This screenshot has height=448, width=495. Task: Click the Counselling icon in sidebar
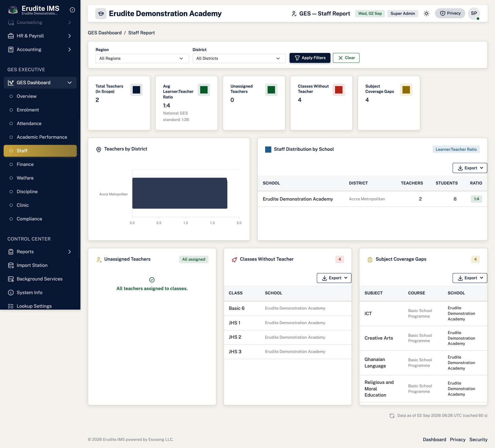click(11, 22)
